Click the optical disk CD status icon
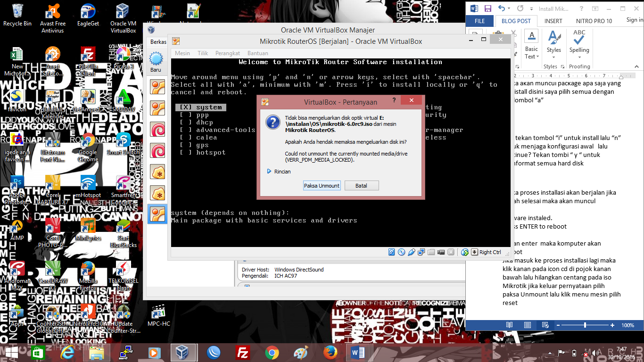Screen dimensions: 644x362 coord(401,252)
